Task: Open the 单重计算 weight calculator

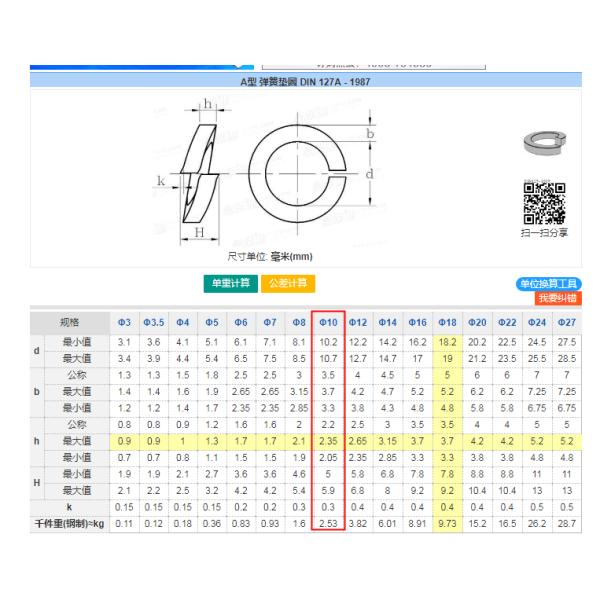Action: pos(230,283)
